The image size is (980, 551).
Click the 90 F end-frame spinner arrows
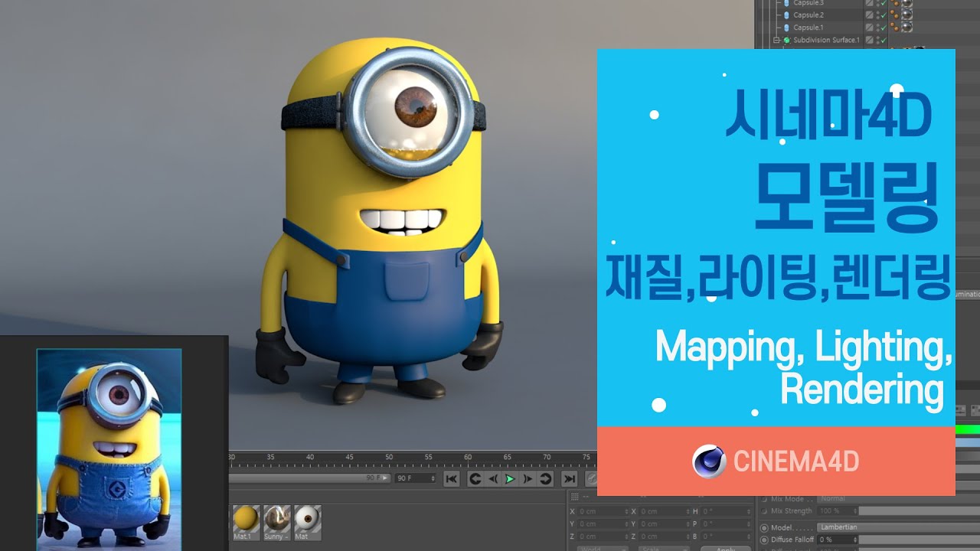pyautogui.click(x=433, y=478)
